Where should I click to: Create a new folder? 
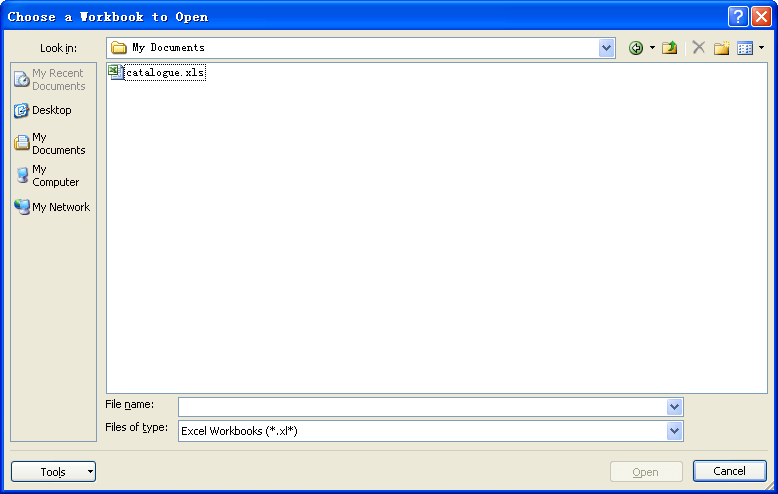click(x=721, y=48)
